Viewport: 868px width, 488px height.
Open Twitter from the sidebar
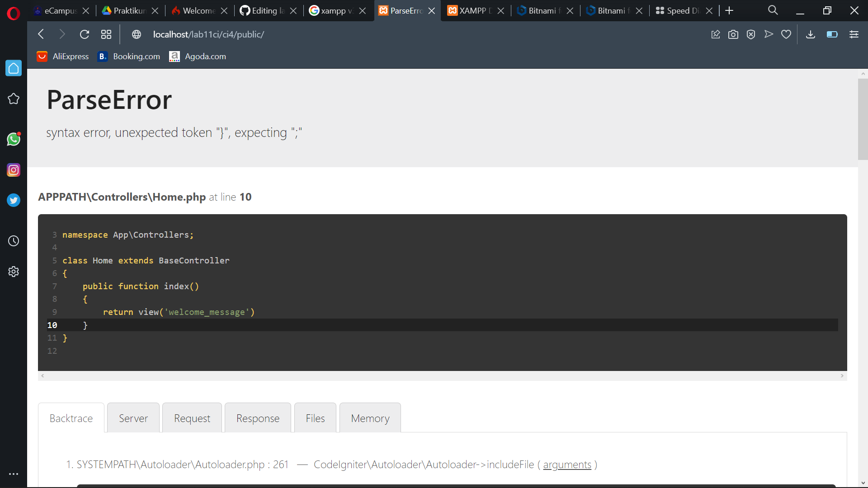pos(14,200)
